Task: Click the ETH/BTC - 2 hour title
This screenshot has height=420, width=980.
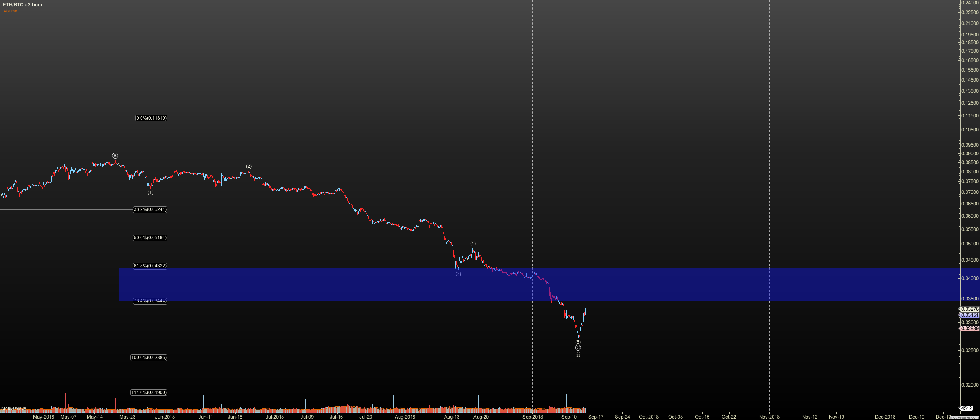Action: [22, 4]
